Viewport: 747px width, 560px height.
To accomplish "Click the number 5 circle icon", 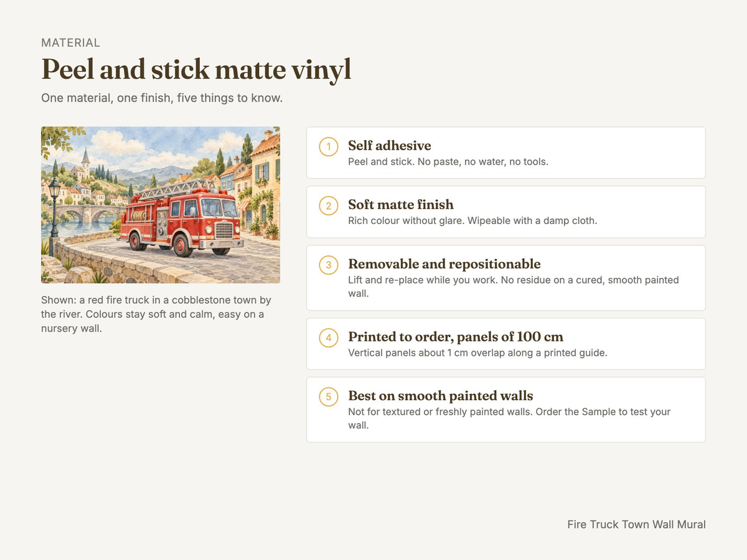I will coord(329,397).
